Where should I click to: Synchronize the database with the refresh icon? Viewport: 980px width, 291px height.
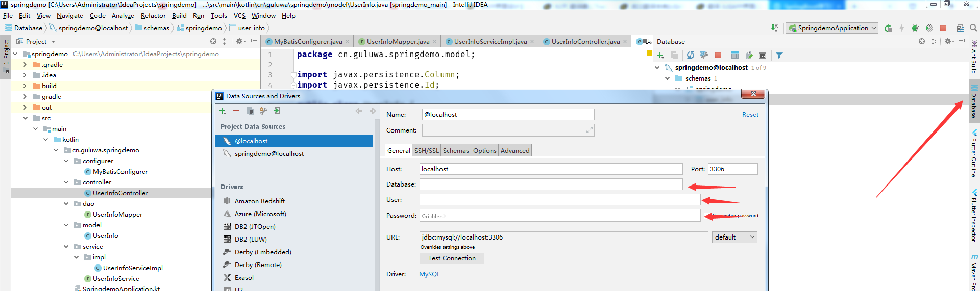691,55
